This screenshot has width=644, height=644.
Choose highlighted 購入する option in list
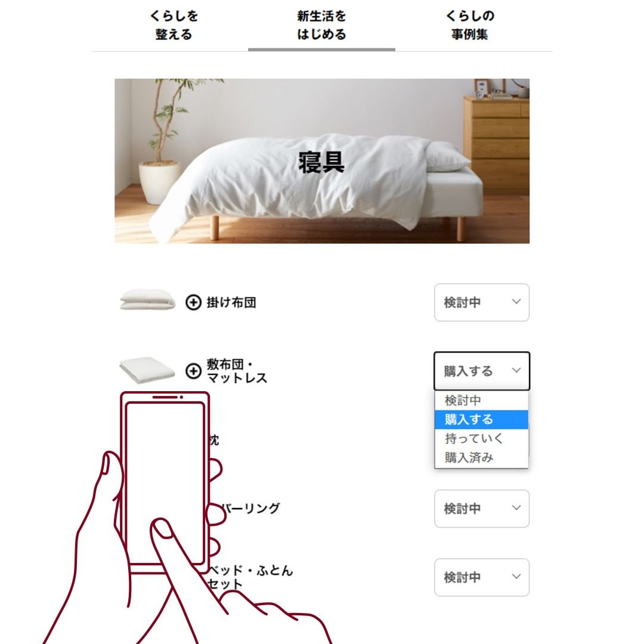point(481,419)
